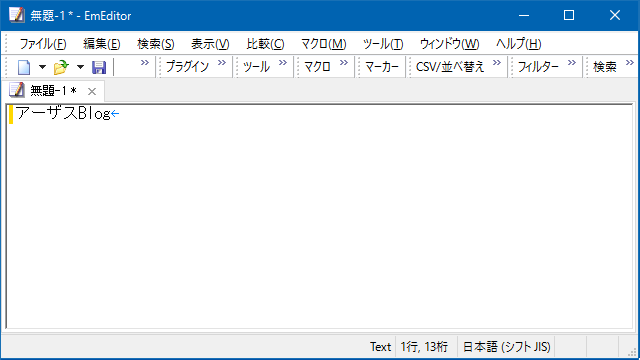Click the 日本語 (シフト JIS) encoding indicator
The width and height of the screenshot is (640, 360).
(506, 347)
